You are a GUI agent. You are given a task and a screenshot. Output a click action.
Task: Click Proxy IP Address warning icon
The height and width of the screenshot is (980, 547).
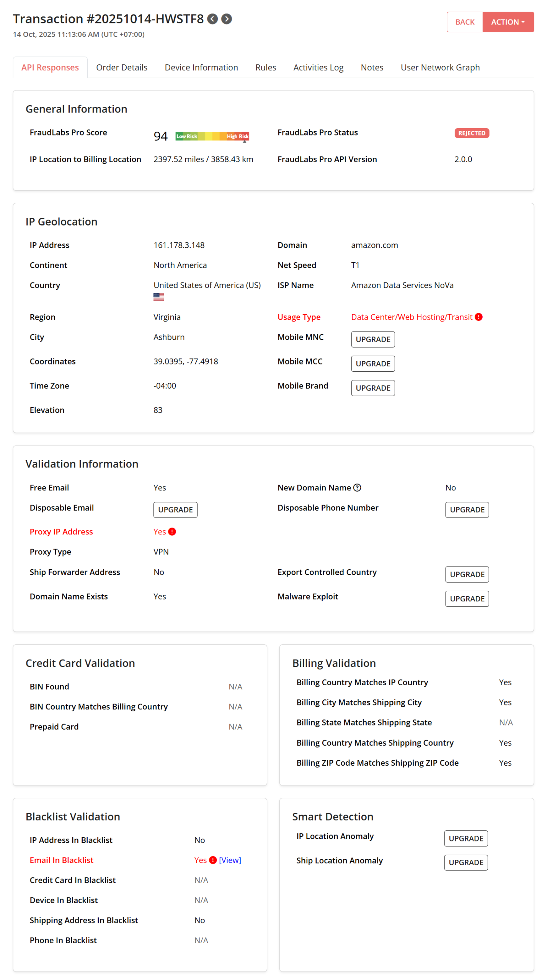172,531
